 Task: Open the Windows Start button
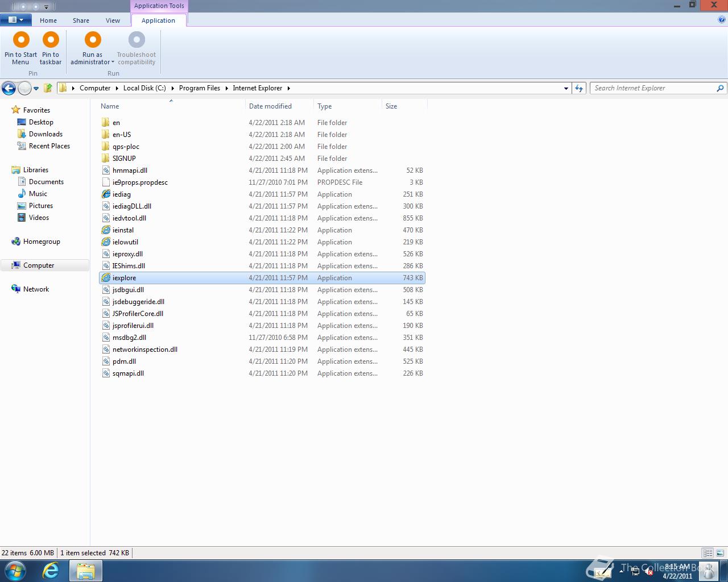pos(15,571)
